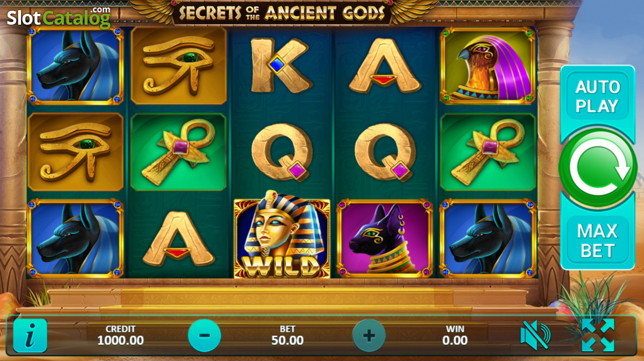Click the Q symbol in middle reel
Screen dimensions: 644x361
tap(282, 152)
